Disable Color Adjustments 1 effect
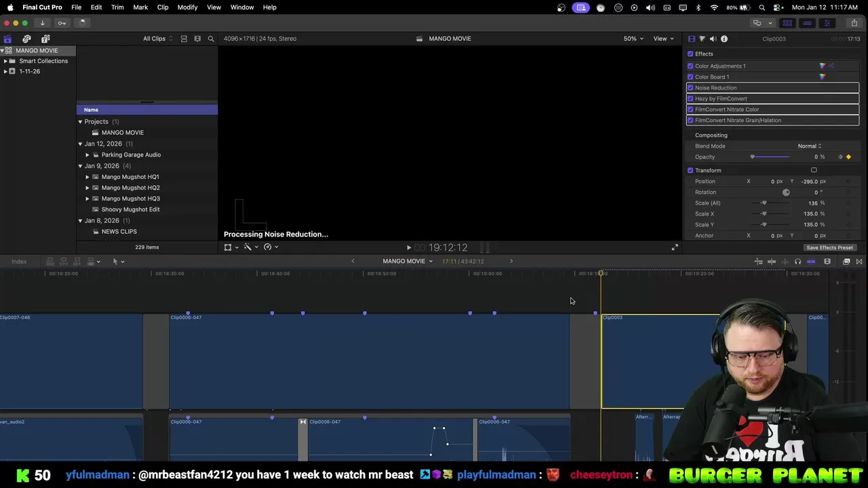Image resolution: width=868 pixels, height=488 pixels. pyautogui.click(x=690, y=66)
